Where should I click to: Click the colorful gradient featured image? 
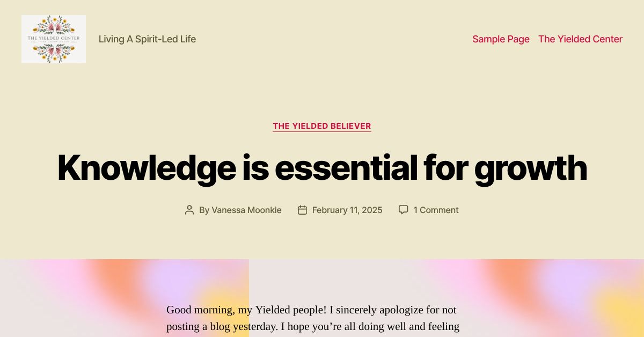322,279
